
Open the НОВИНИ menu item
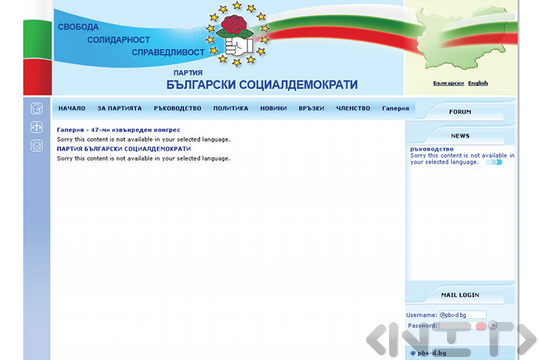coord(273,108)
